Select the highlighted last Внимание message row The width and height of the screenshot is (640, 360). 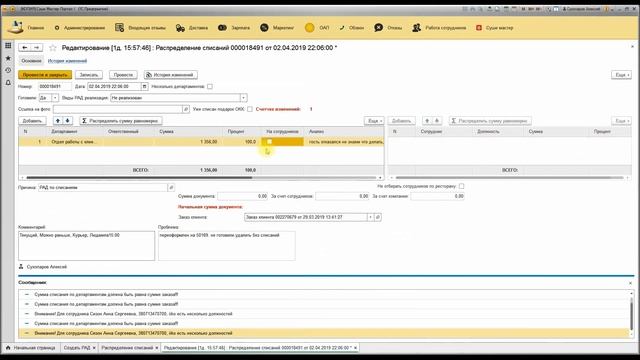(324, 333)
